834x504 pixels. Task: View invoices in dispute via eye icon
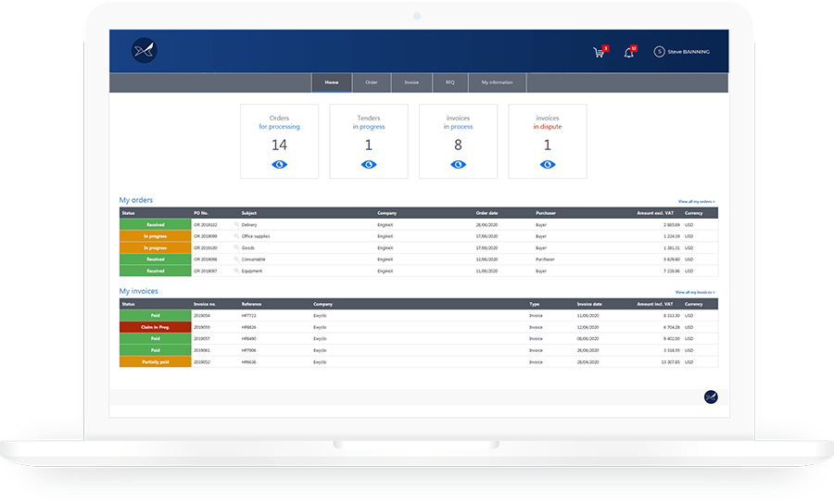(548, 164)
